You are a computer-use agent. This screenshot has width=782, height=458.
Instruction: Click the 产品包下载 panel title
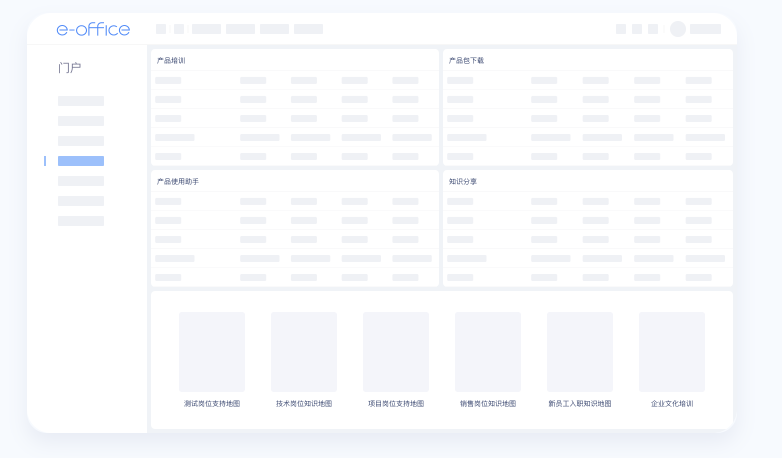[x=466, y=61]
